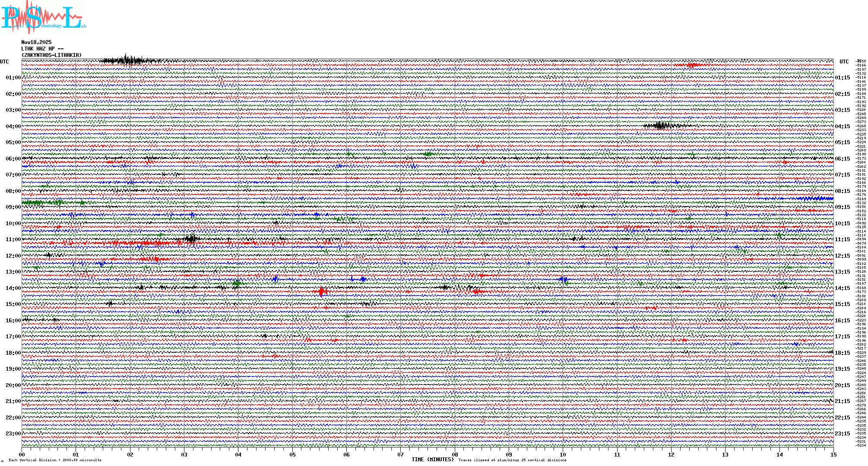Image resolution: width=868 pixels, height=466 pixels.
Task: Click the (ZAKYNTHOS-LITHAKIA) location text
Action: [x=51, y=55]
